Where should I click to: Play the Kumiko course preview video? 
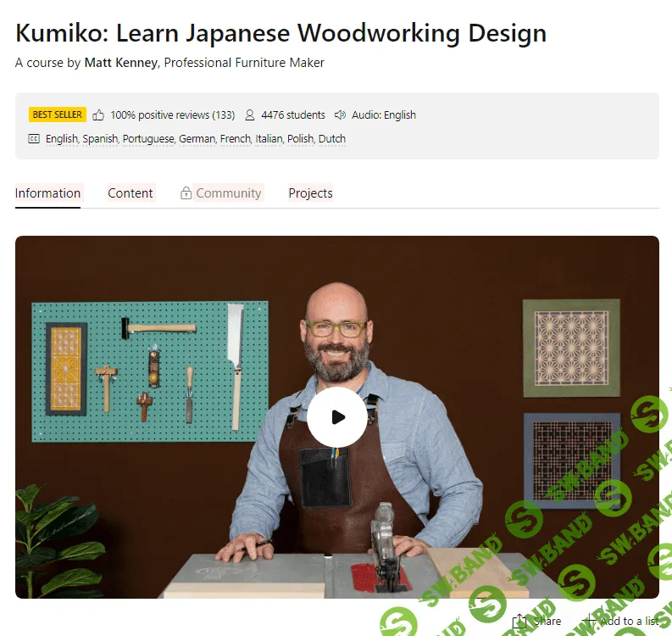pyautogui.click(x=336, y=417)
